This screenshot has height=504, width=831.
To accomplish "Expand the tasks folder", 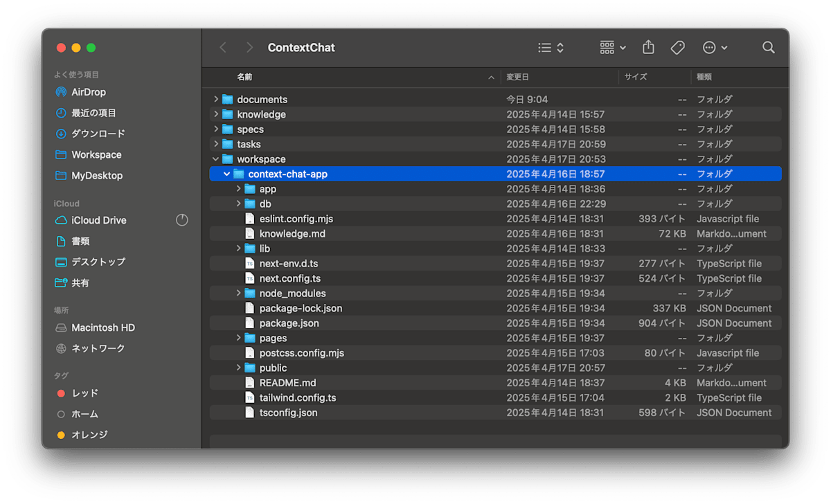I will pos(216,144).
